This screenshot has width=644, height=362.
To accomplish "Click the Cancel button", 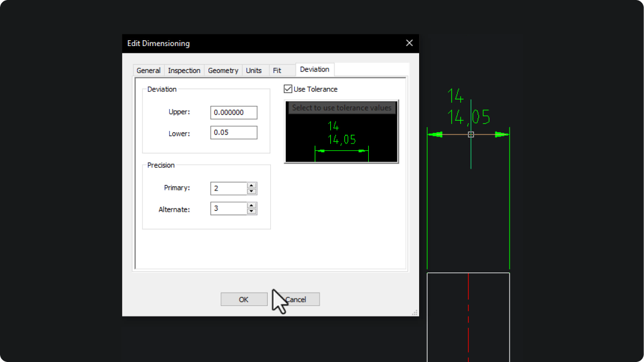I will tap(296, 300).
